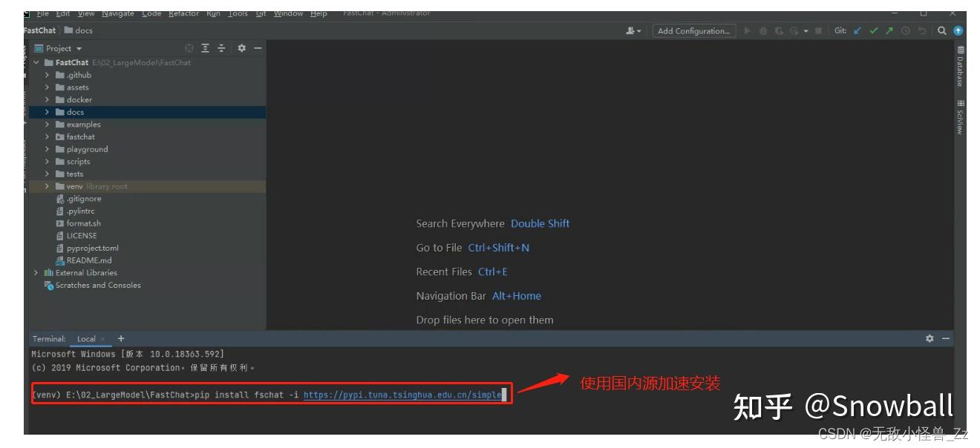Expand the playground folder
Screen dimensions: 980x448
[x=47, y=149]
